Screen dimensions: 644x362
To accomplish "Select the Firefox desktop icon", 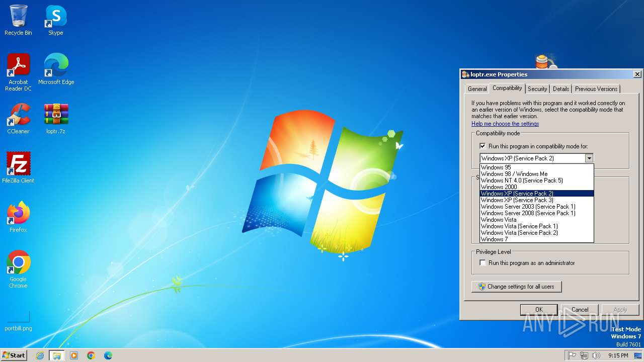I will pos(18,217).
